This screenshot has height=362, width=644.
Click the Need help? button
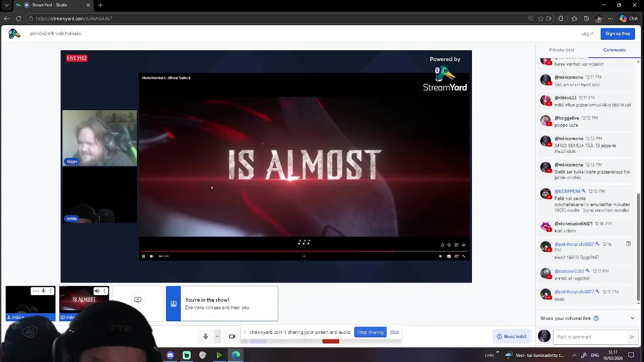tap(511, 336)
